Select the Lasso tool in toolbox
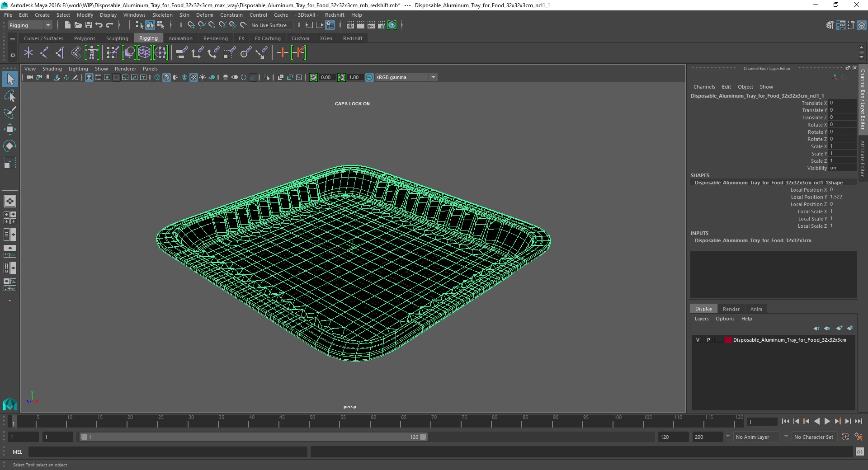 [9, 96]
